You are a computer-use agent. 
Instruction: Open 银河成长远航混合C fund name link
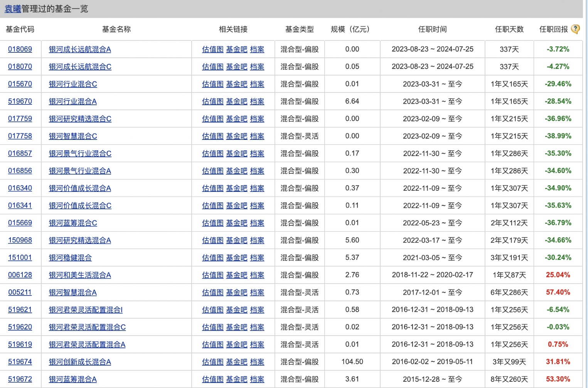(80, 67)
